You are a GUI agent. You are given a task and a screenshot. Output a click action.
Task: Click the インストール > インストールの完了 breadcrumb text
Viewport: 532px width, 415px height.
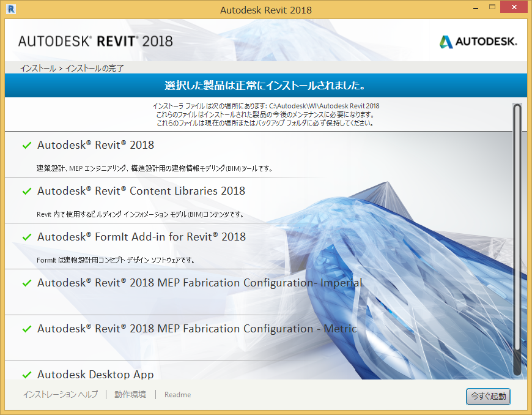[x=72, y=69]
